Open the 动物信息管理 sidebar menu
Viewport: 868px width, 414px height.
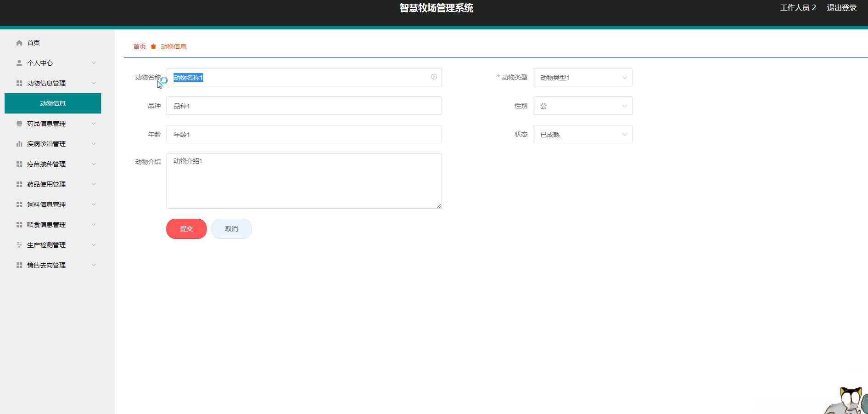(x=53, y=83)
